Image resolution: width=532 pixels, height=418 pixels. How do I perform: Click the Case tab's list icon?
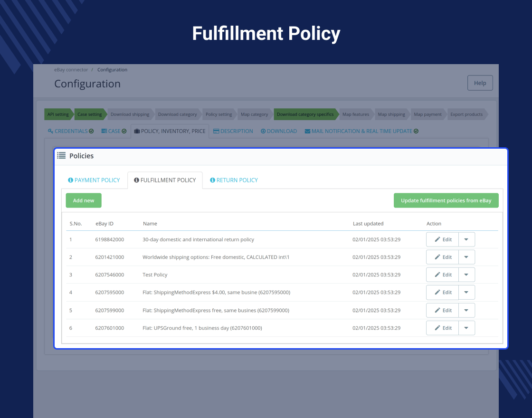[104, 131]
